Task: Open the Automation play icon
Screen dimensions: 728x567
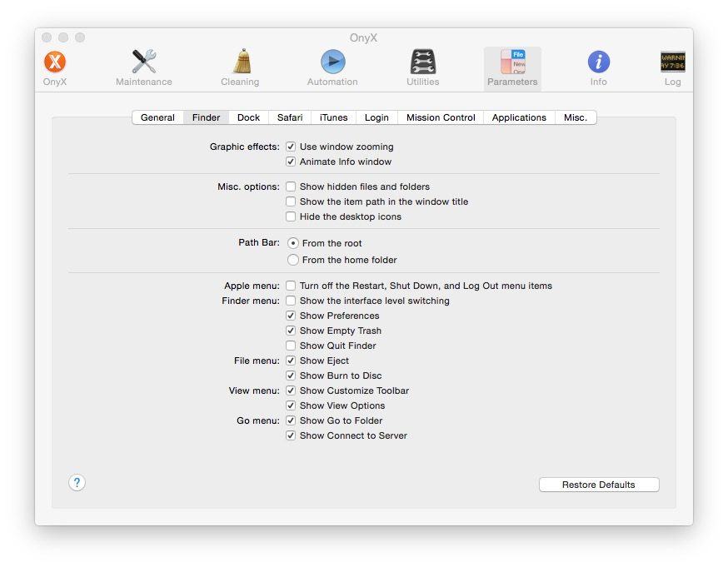Action: point(333,62)
